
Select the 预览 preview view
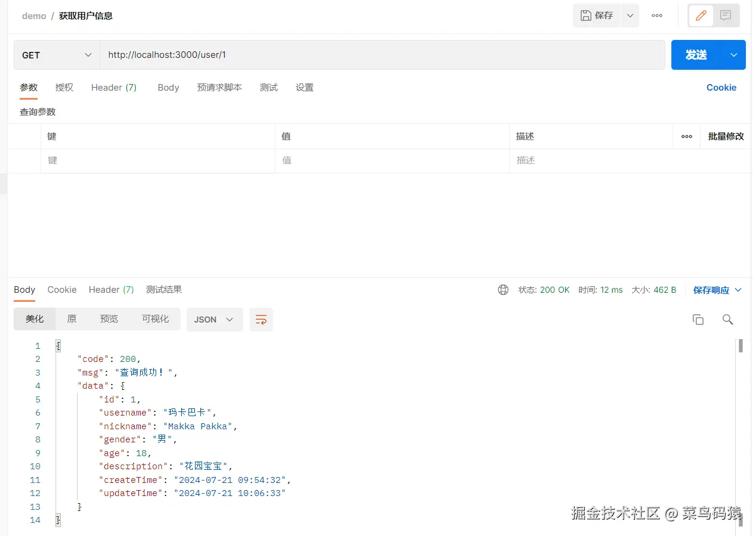click(109, 319)
